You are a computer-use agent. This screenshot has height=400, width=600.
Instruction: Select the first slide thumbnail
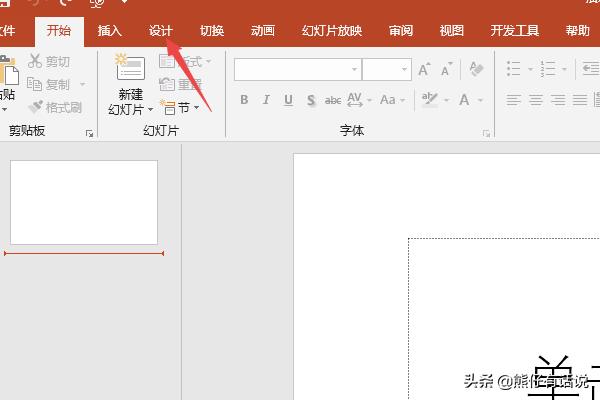[84, 202]
